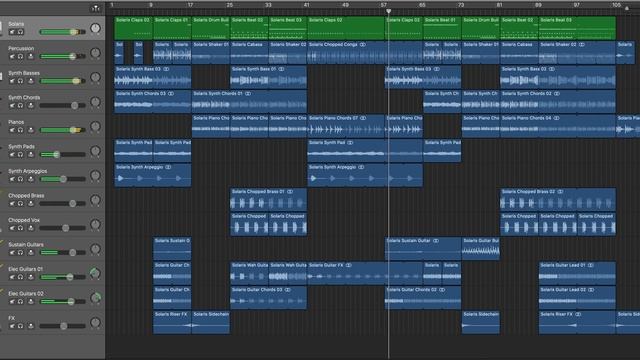Click the icon right of Percussion's solo button
Viewport: 640px width, 360px height.
point(31,56)
